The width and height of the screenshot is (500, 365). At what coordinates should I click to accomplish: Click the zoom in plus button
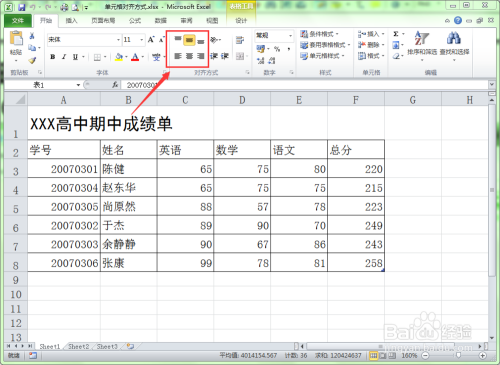(x=482, y=356)
